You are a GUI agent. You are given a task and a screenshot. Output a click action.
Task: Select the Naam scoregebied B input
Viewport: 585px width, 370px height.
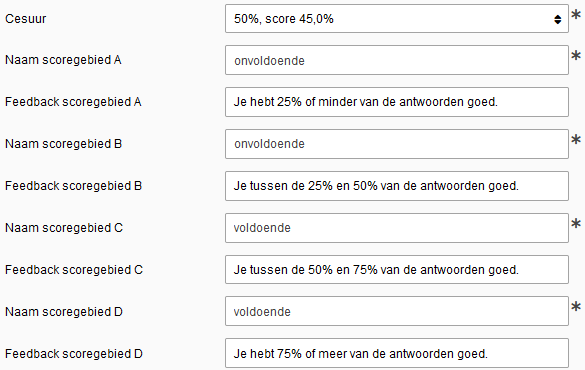pos(397,144)
